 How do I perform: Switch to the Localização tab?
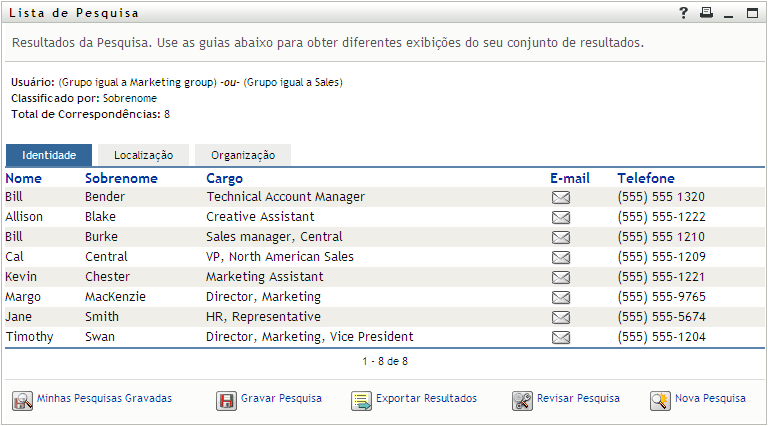click(143, 155)
